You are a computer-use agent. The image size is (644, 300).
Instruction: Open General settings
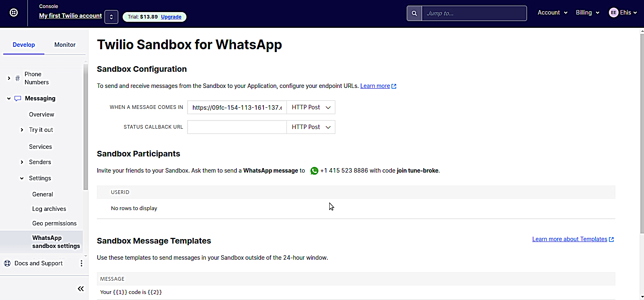click(43, 194)
